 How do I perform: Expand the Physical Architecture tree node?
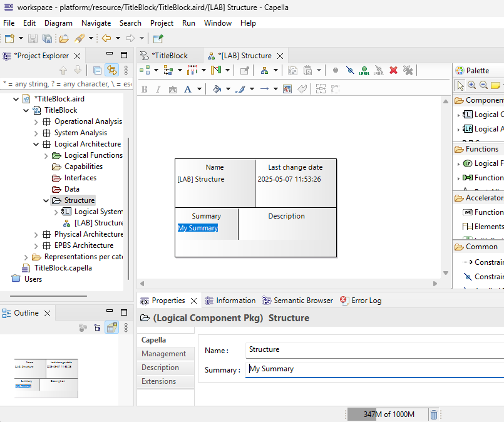[36, 235]
